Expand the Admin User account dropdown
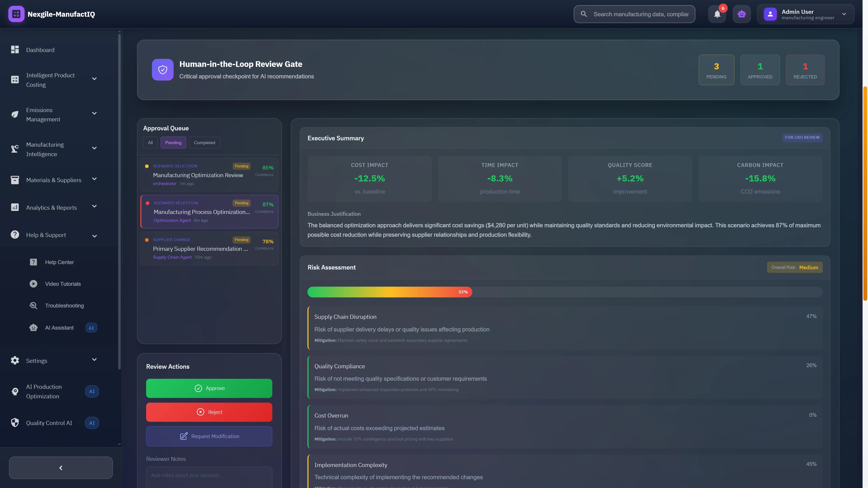Viewport: 868px width, 488px height. tap(844, 14)
